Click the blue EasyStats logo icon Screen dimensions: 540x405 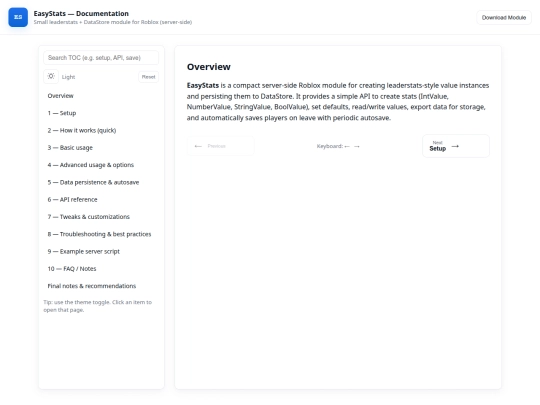click(x=18, y=17)
